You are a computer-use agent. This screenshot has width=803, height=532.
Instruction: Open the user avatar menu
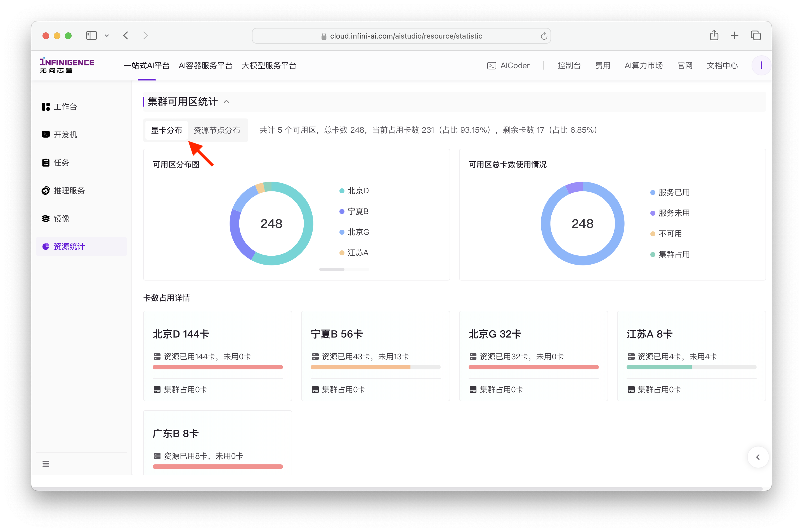click(761, 65)
